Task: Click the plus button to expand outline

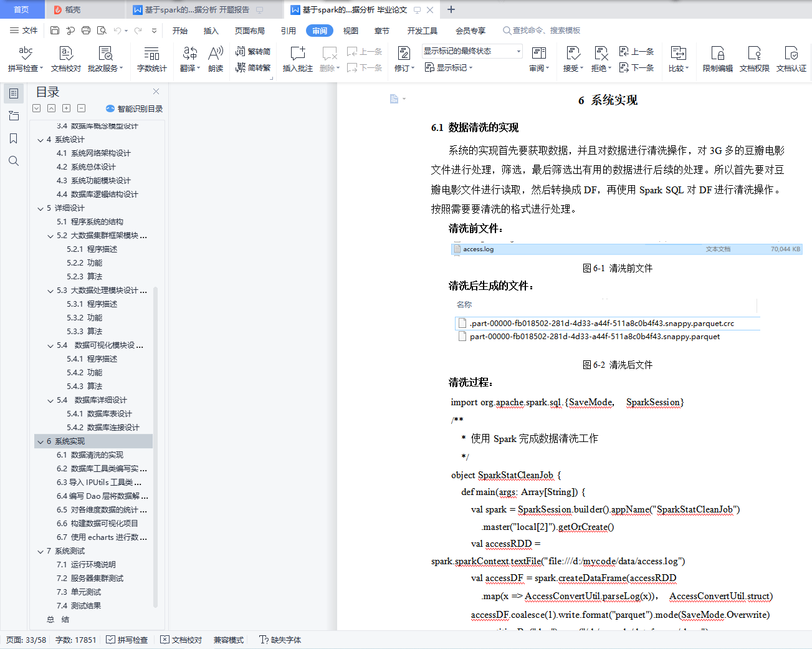Action: pyautogui.click(x=67, y=108)
